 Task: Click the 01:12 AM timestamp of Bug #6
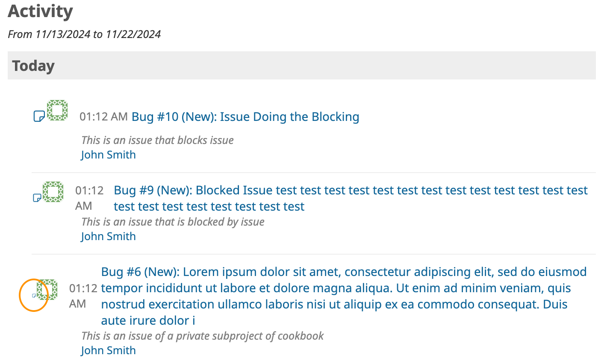click(84, 296)
